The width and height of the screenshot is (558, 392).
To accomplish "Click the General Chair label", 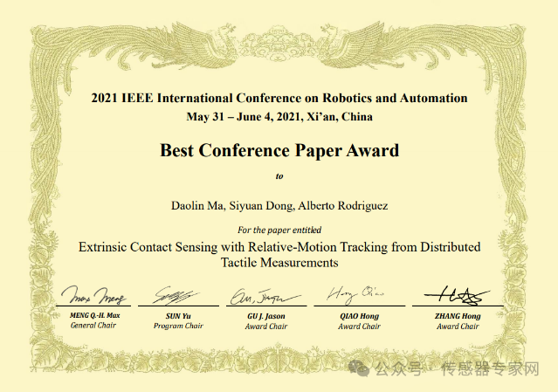I will (x=94, y=326).
